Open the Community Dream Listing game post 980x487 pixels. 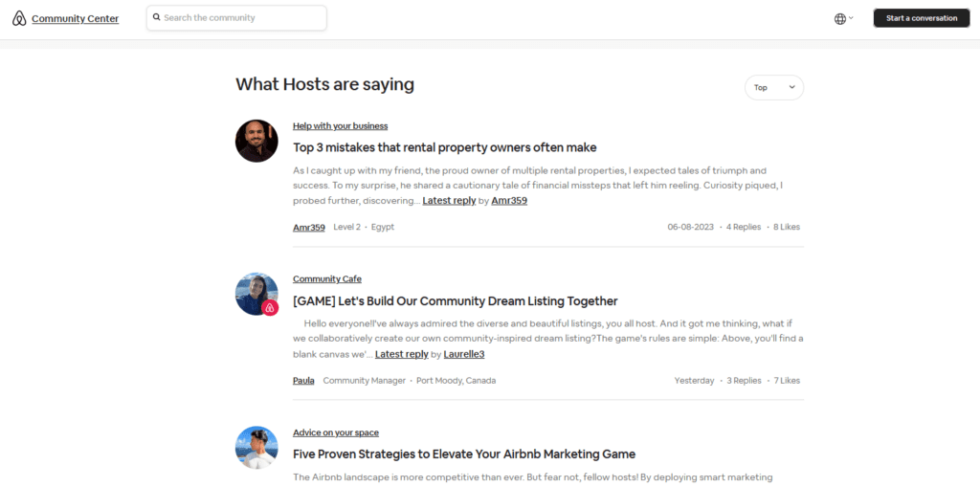pos(455,300)
